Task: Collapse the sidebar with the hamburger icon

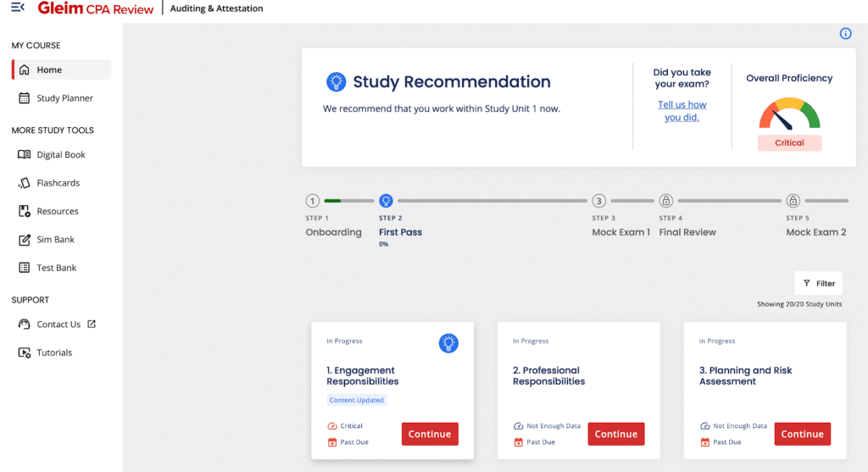Action: click(18, 8)
